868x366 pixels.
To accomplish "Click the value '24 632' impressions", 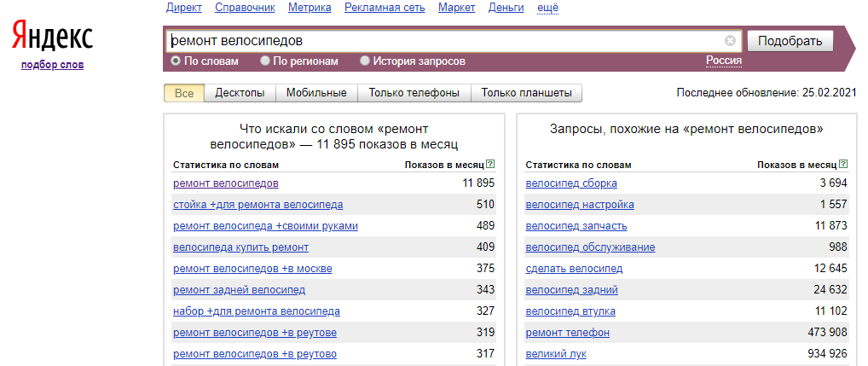I will click(x=831, y=290).
